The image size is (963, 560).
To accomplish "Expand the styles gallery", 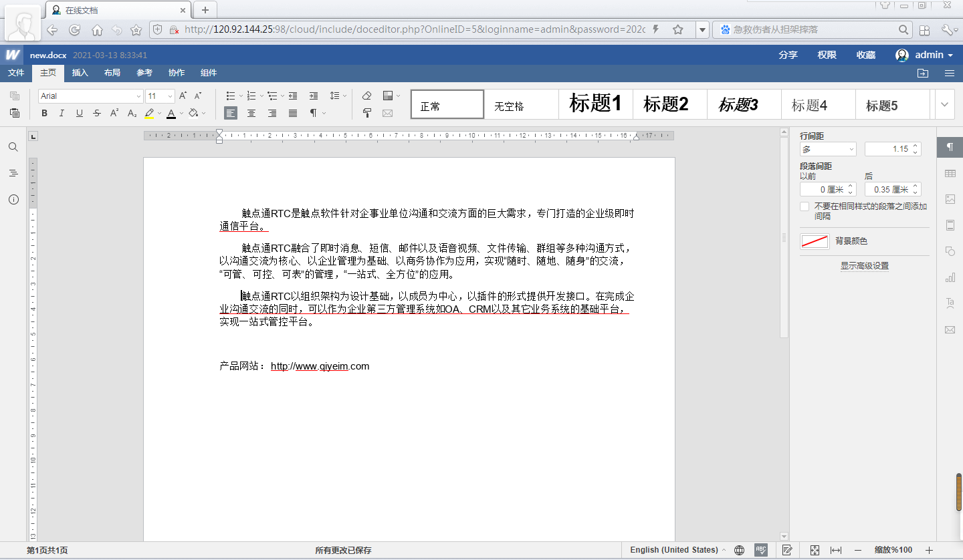I will [944, 105].
